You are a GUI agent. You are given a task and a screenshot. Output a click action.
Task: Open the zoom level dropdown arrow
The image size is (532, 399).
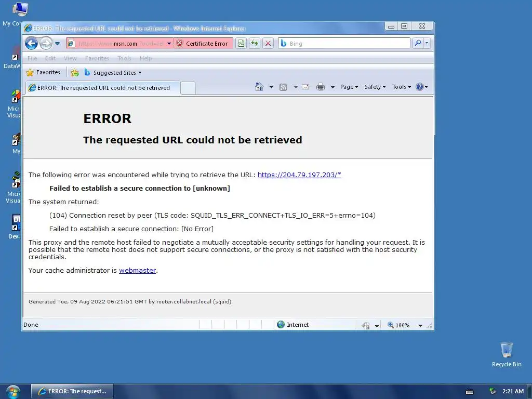[420, 325]
